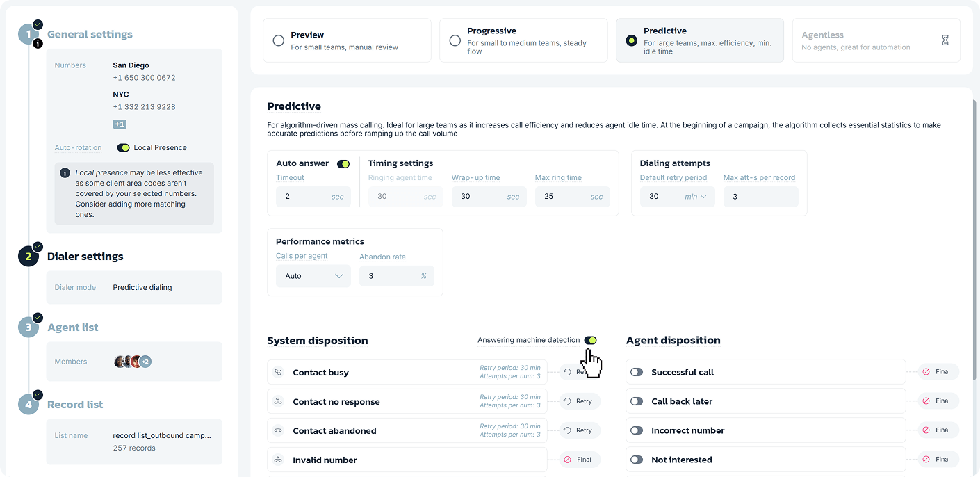Disable the Auto answer toggle
Viewport: 980px width, 477px height.
[x=343, y=164]
